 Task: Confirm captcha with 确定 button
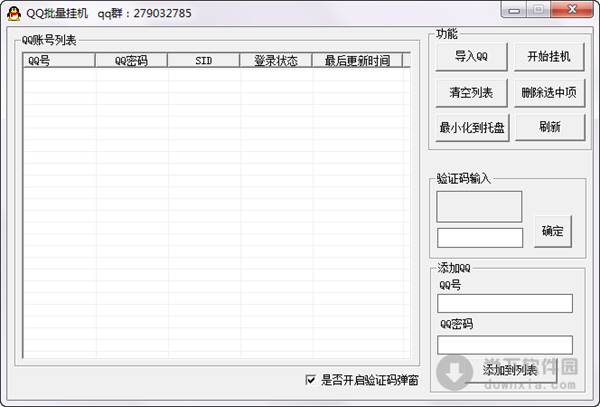[x=553, y=231]
